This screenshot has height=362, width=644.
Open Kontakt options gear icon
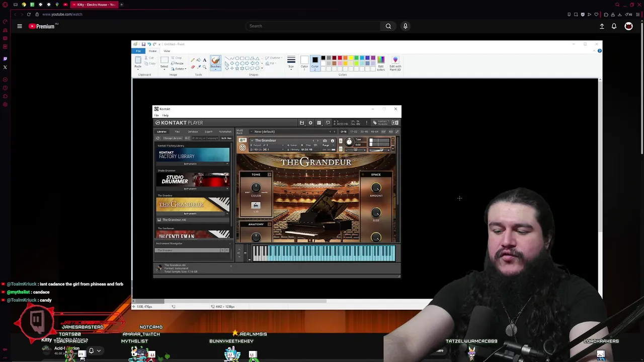coord(310,123)
